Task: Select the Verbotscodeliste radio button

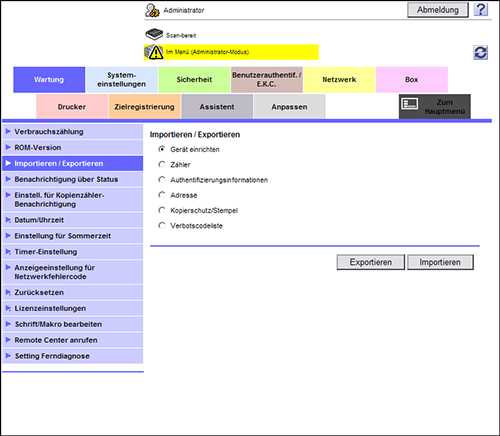Action: [x=162, y=226]
